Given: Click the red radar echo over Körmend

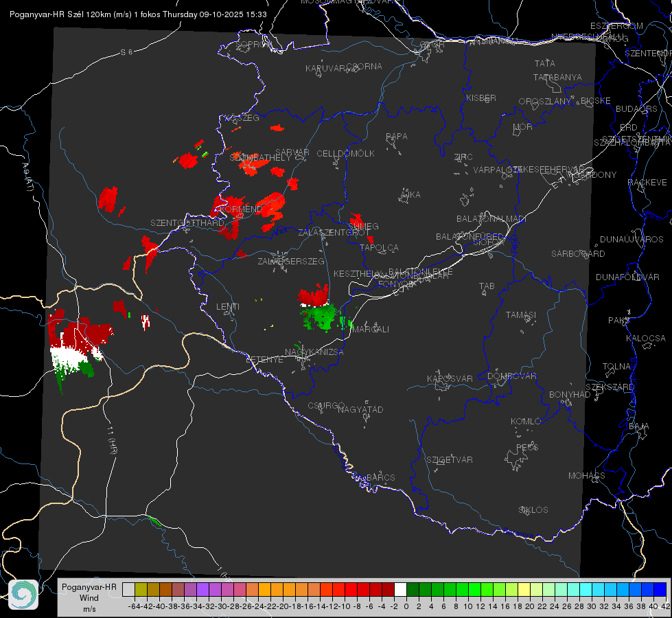Looking at the screenshot, I should tap(230, 205).
